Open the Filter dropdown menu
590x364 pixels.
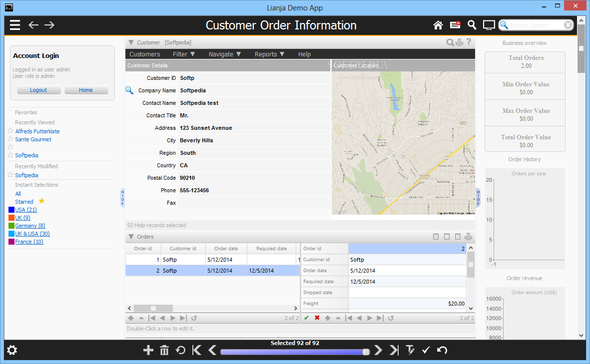[184, 54]
